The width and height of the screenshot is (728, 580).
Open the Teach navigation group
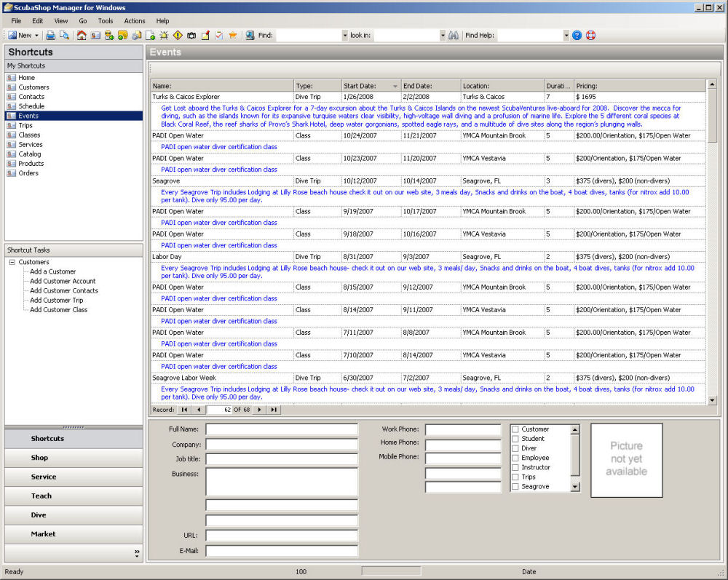(74, 496)
